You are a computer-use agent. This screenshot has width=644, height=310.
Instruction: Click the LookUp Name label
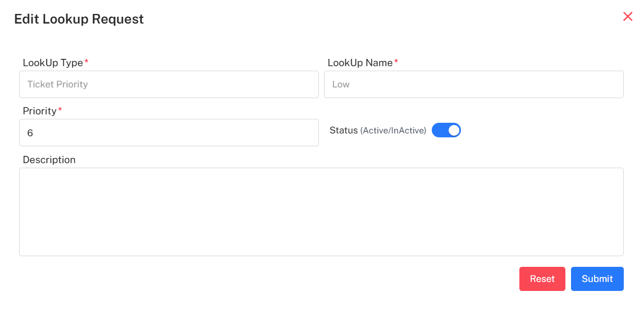[360, 63]
